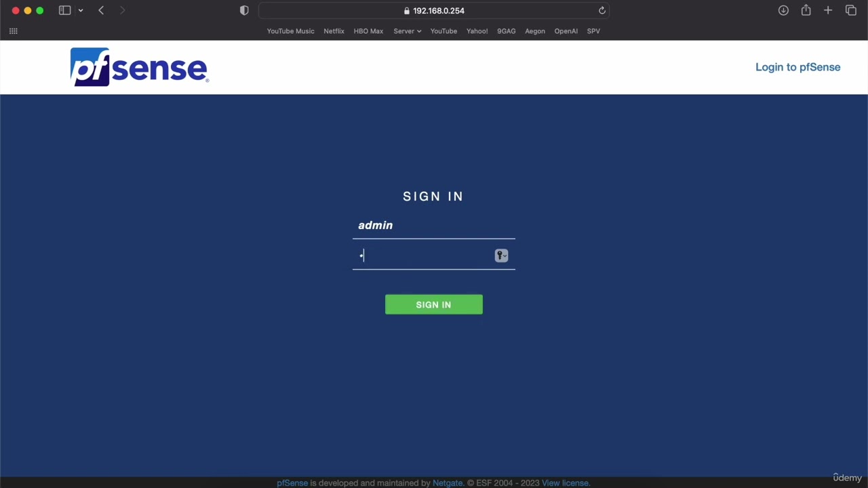Open the privacy shield report icon
Image resolution: width=868 pixels, height=488 pixels.
coord(244,10)
